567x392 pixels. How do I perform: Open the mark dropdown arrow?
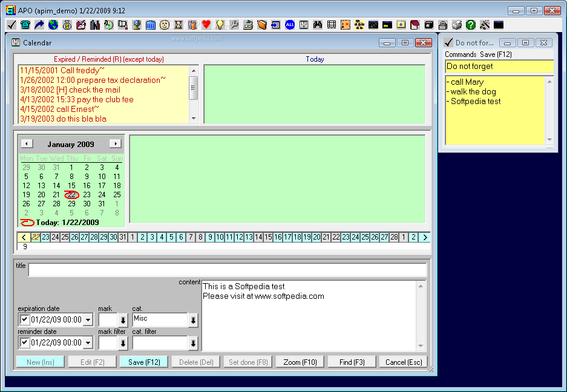tap(123, 320)
